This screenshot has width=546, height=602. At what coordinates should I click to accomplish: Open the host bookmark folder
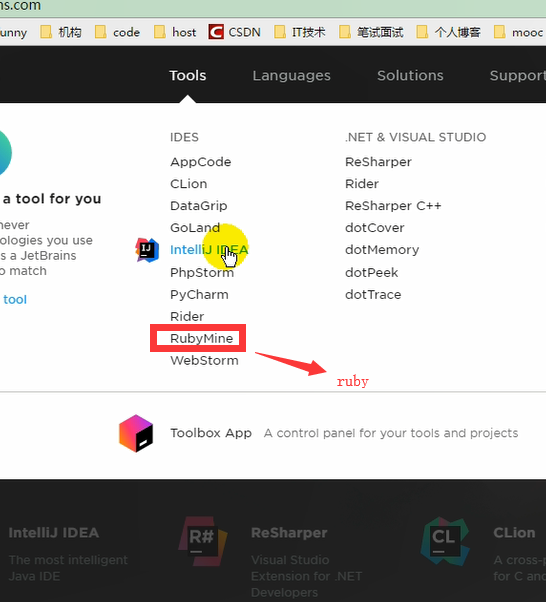[x=175, y=32]
